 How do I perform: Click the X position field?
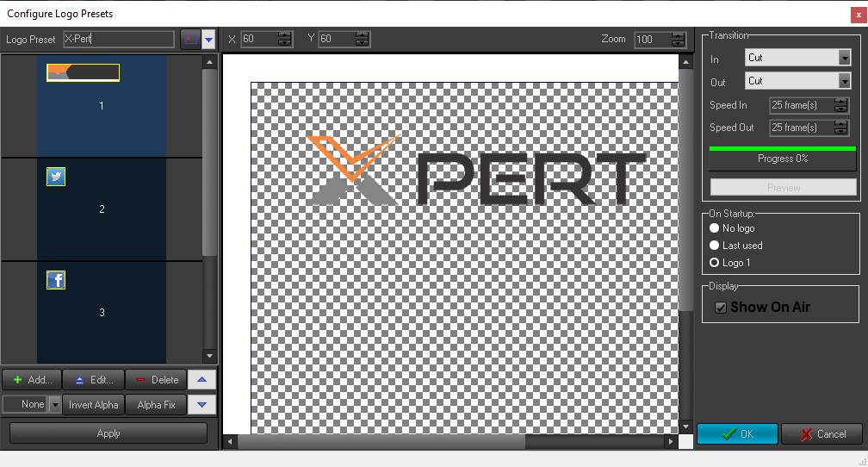(x=259, y=39)
